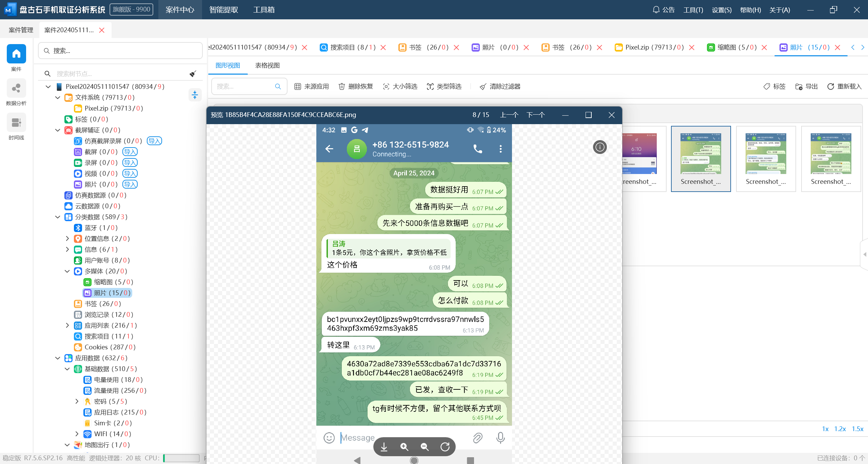868x464 pixels.
Task: Select 1.5x thumbnail size option
Action: coord(857,429)
